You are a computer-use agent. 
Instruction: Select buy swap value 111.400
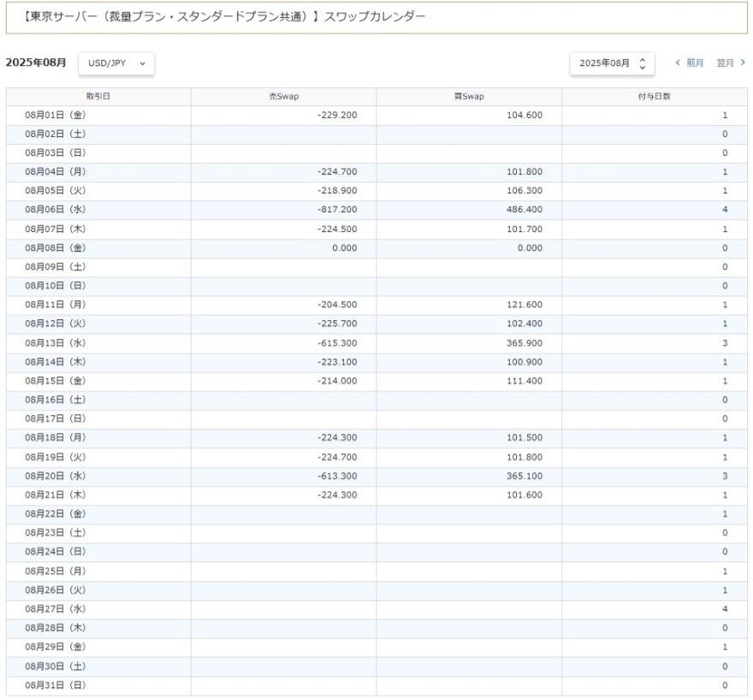tap(525, 381)
